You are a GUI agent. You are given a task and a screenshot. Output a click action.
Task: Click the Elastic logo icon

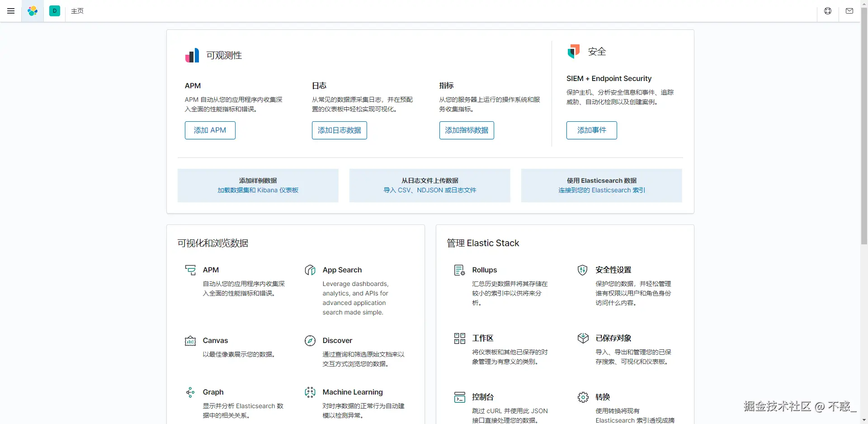(33, 11)
